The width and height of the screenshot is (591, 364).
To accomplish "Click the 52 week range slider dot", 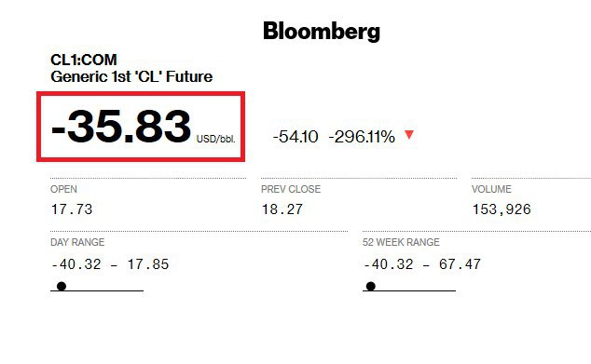I will coord(371,287).
